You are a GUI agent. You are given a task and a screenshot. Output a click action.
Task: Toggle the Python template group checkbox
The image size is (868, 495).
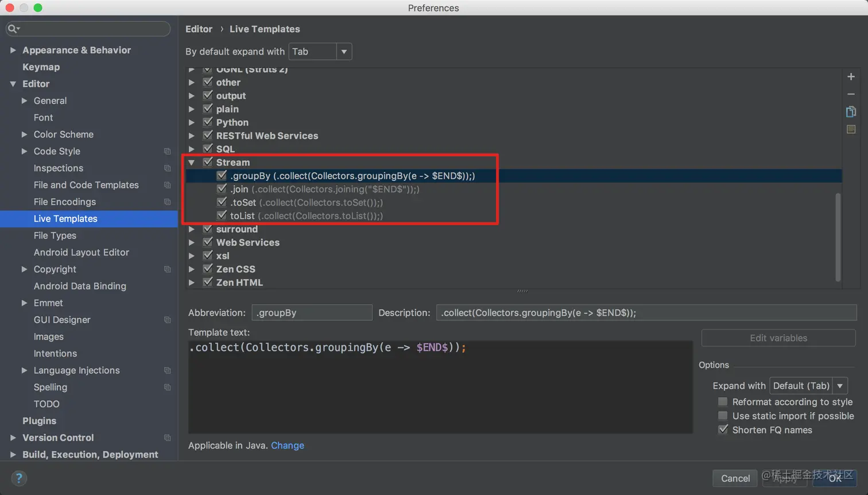[x=208, y=122]
